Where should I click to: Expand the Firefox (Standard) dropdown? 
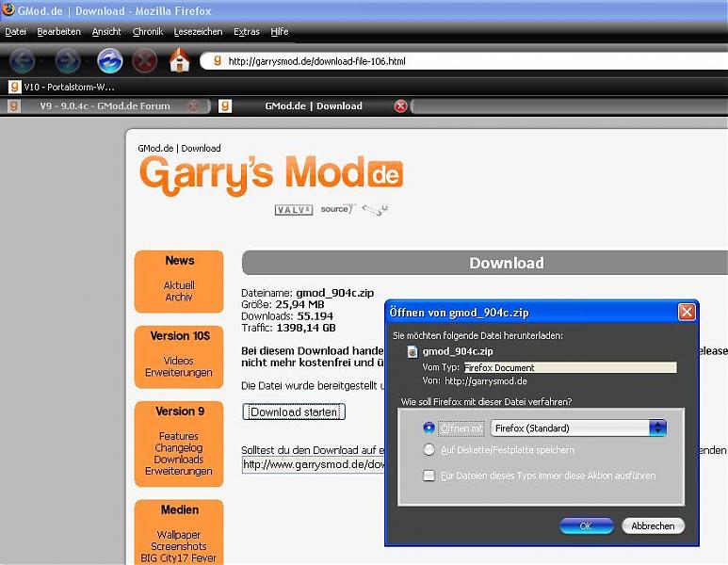point(657,428)
